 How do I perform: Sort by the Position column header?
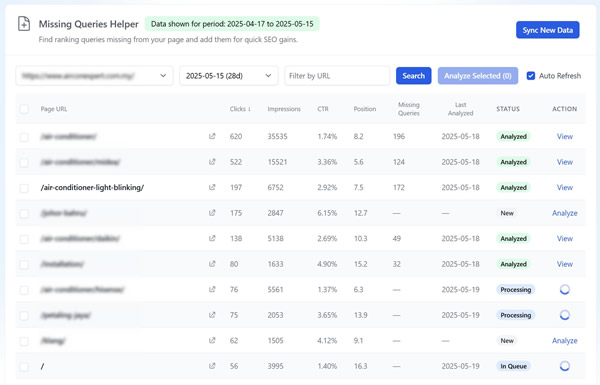[x=365, y=109]
